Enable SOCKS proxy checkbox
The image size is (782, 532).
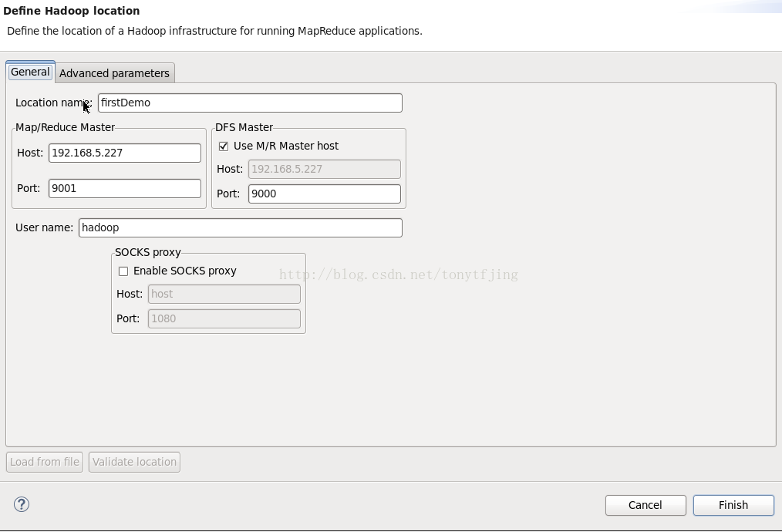click(x=123, y=271)
